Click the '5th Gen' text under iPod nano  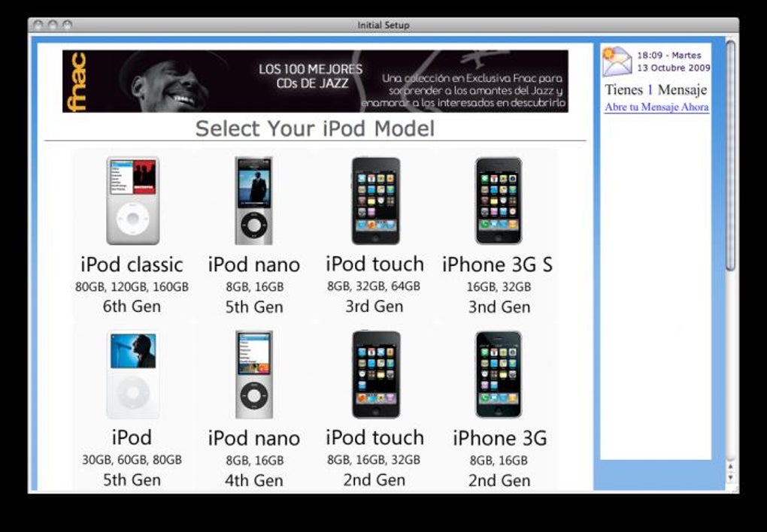coord(254,307)
